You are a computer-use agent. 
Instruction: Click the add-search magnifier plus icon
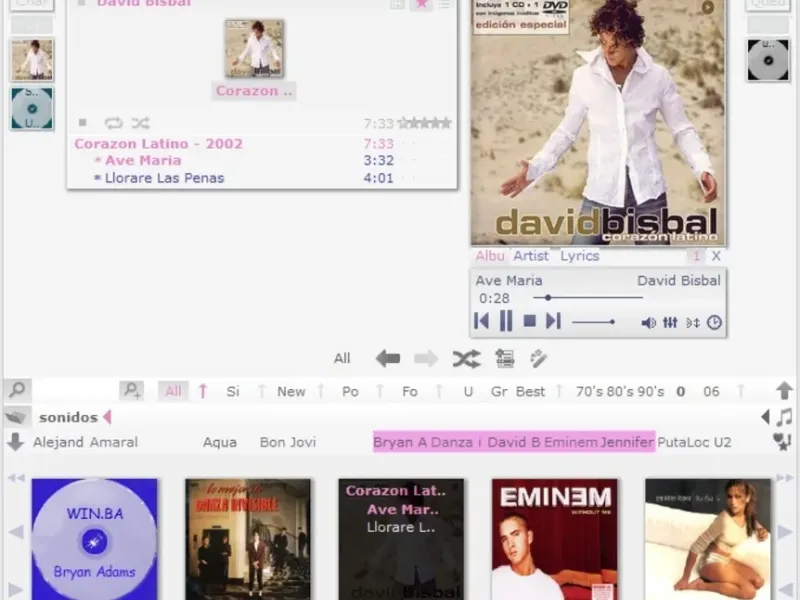click(x=132, y=390)
